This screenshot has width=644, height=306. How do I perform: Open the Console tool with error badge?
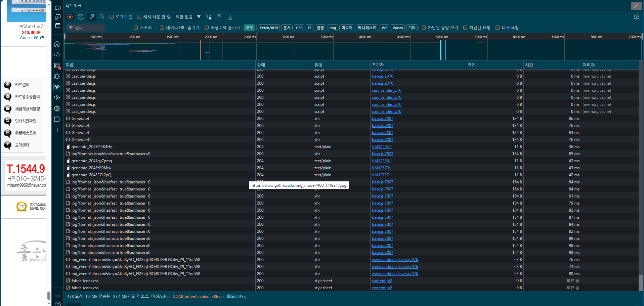tap(57, 65)
